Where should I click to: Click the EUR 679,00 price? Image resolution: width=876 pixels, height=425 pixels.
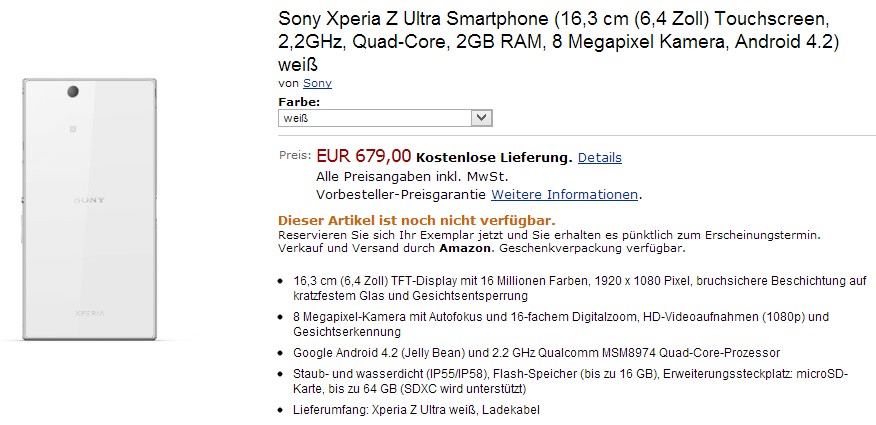click(363, 156)
